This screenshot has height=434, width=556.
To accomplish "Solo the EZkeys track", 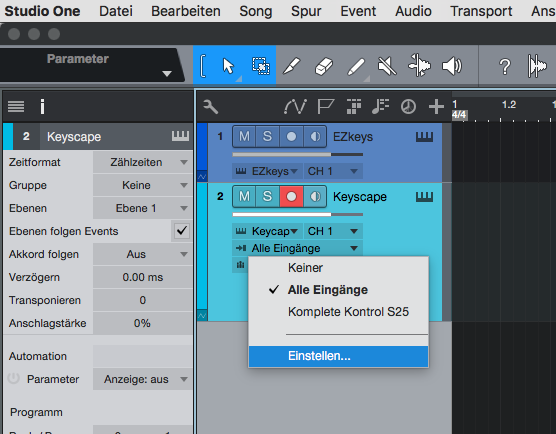I will pos(267,137).
